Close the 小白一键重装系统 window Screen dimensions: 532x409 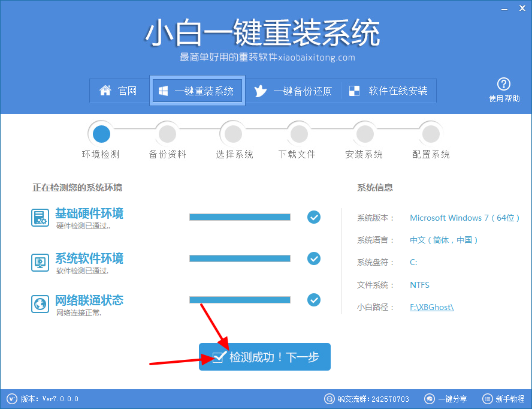[522, 8]
